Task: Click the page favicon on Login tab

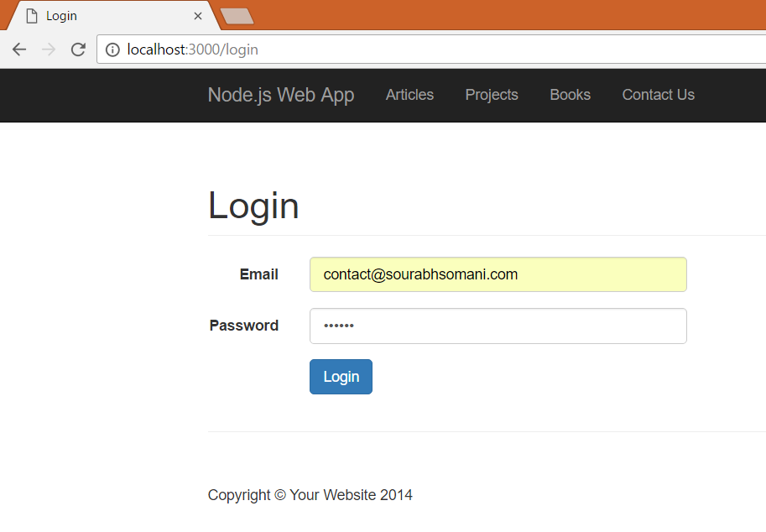Action: [x=32, y=16]
